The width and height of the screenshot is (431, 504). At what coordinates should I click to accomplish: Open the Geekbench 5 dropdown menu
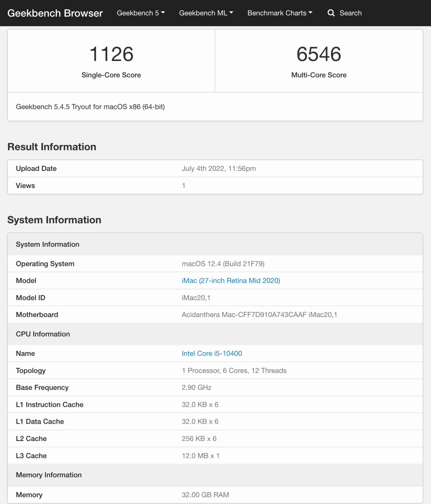[141, 13]
